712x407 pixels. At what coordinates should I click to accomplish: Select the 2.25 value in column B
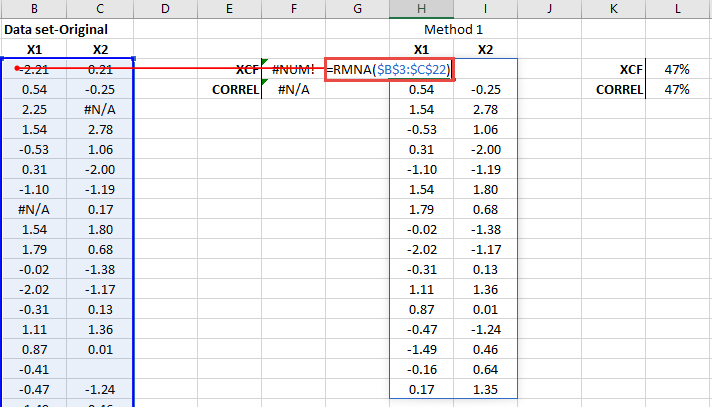tap(35, 109)
